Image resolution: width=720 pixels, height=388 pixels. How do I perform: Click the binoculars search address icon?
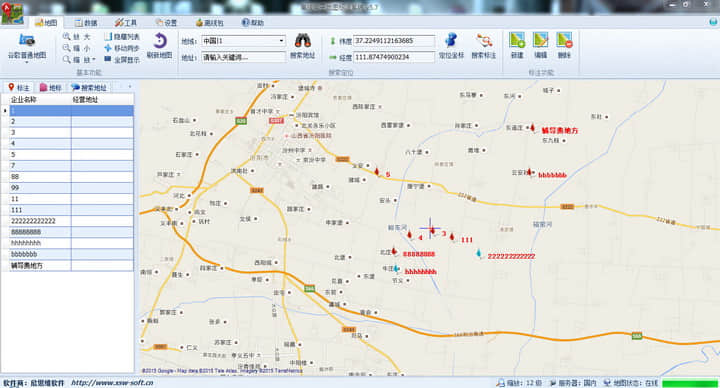coord(303,41)
